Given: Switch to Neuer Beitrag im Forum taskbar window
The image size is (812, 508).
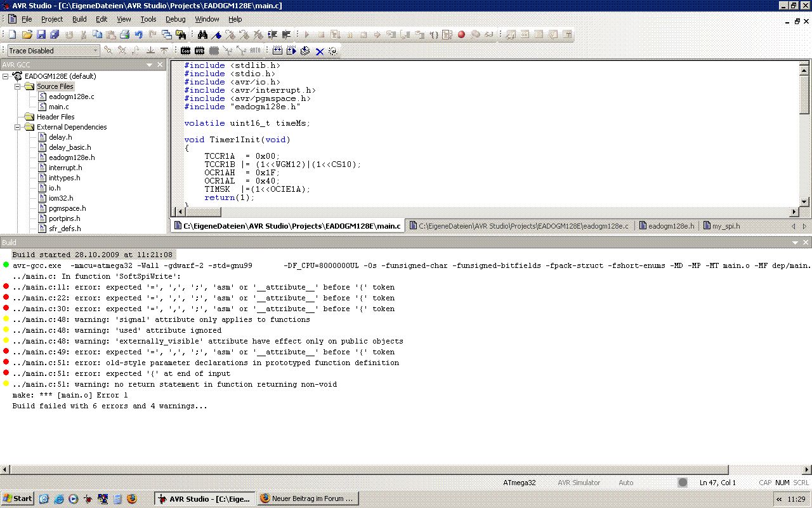Looking at the screenshot, I should 308,498.
